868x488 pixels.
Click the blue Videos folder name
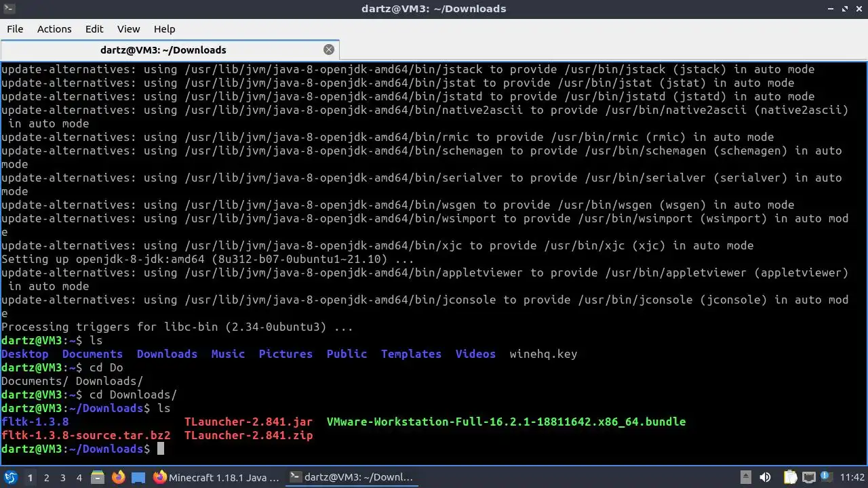[475, 354]
